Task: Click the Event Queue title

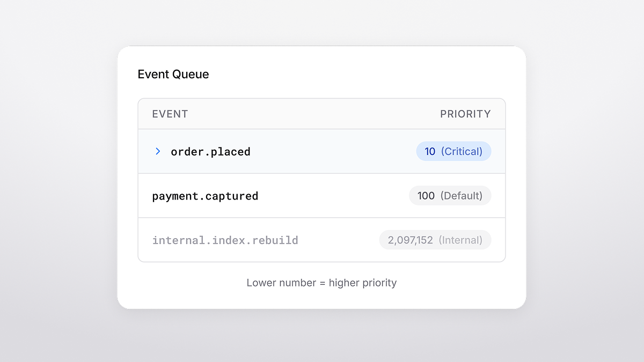Action: 173,74
